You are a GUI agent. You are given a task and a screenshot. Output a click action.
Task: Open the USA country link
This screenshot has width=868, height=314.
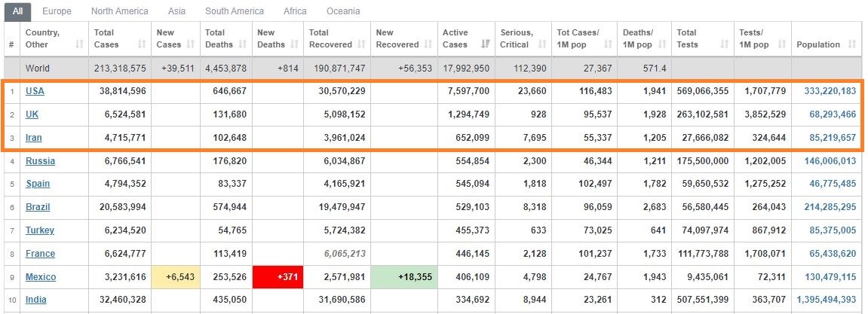tap(35, 91)
